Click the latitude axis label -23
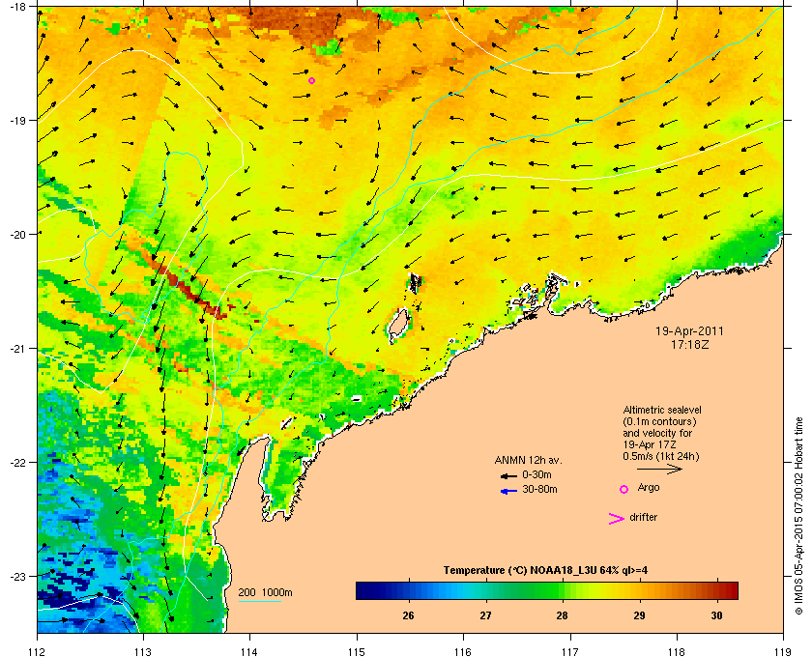 [17, 576]
